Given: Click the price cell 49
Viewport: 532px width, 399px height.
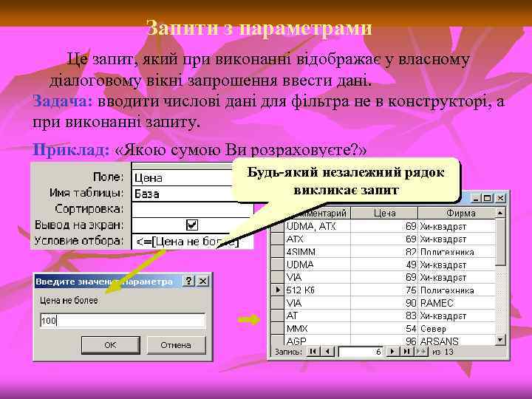Looking at the screenshot, I should coord(384,265).
